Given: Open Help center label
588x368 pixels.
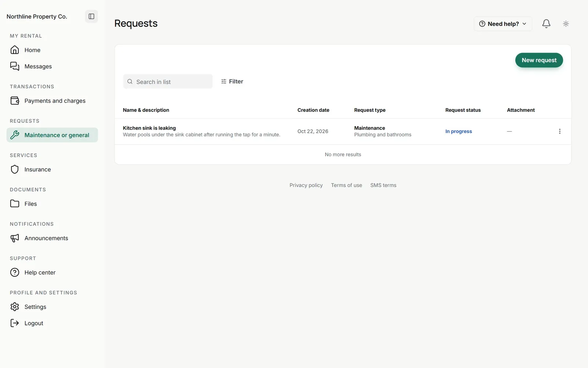Looking at the screenshot, I should click(x=40, y=273).
